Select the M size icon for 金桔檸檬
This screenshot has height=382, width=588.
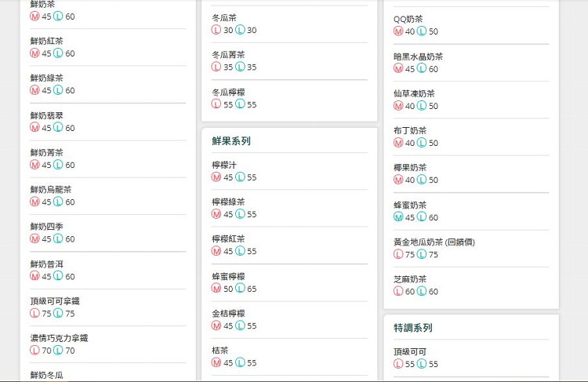[x=216, y=326]
